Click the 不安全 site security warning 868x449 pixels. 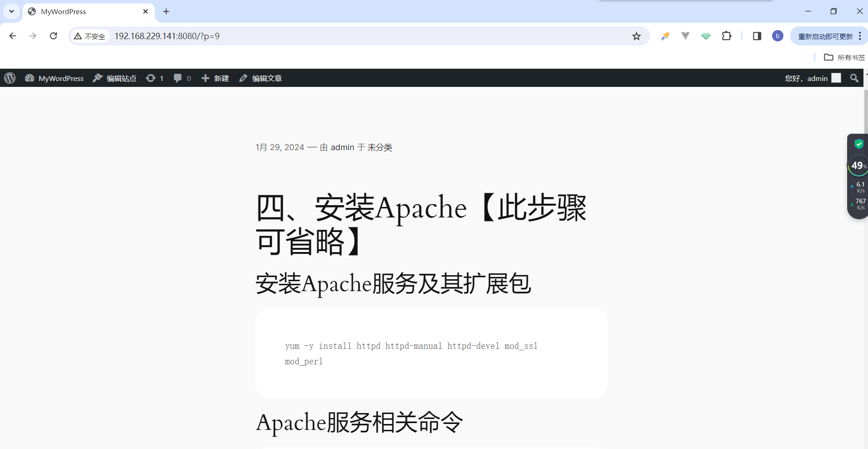click(90, 36)
